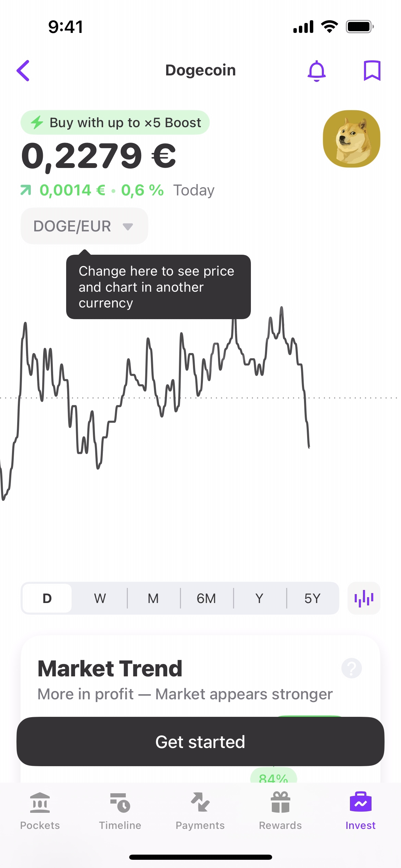Screen dimensions: 401x868
Task: Open price alert bell icon
Action: click(x=317, y=71)
